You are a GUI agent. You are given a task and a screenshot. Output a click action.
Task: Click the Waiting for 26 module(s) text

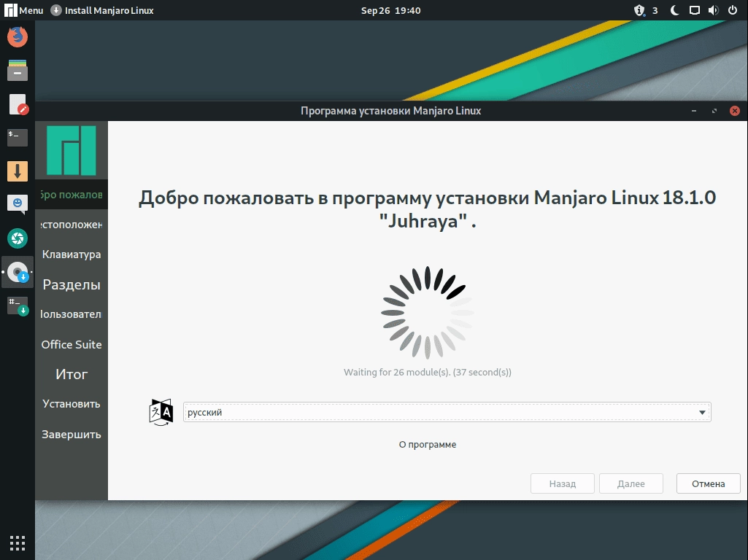[x=428, y=372]
